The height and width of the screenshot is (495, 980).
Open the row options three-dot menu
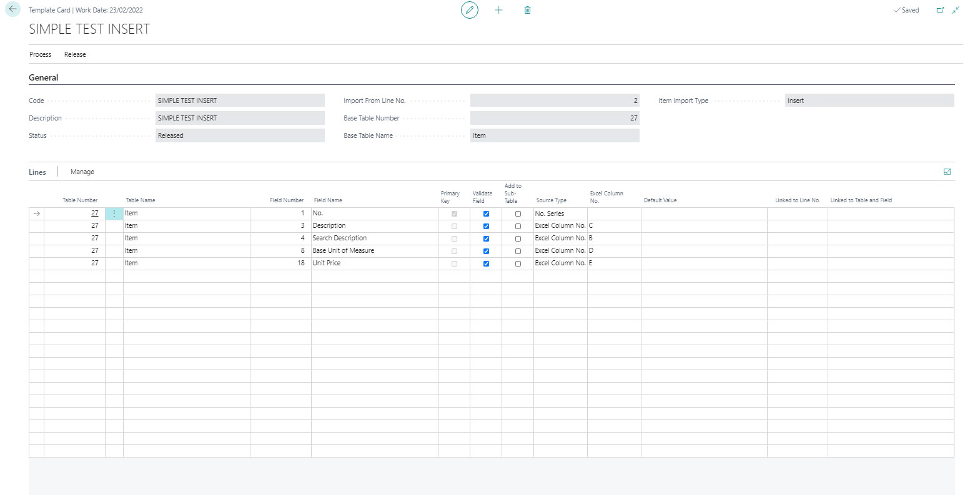point(114,213)
